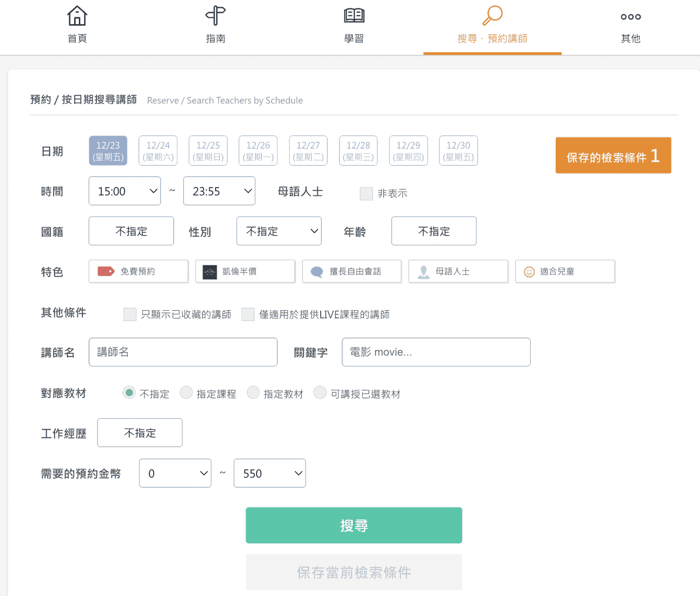Expand the start time 15:00 dropdown

[125, 191]
